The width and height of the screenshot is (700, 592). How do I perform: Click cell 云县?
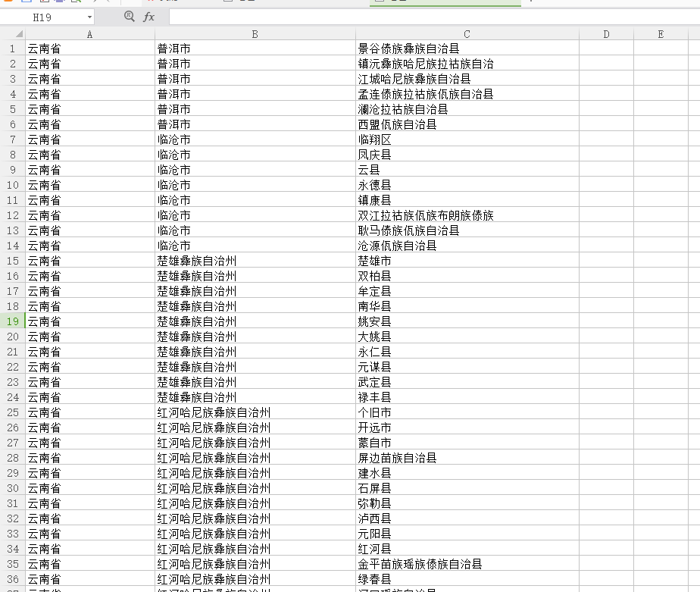[x=467, y=170]
